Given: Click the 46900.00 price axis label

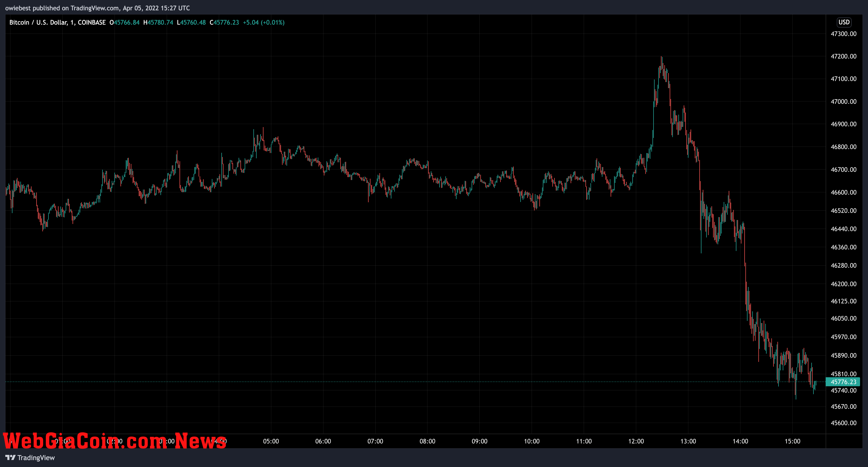Looking at the screenshot, I should pyautogui.click(x=843, y=124).
